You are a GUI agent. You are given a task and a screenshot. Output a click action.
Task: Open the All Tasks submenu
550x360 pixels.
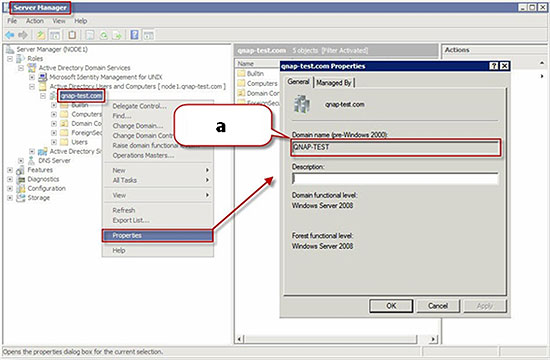(x=158, y=180)
